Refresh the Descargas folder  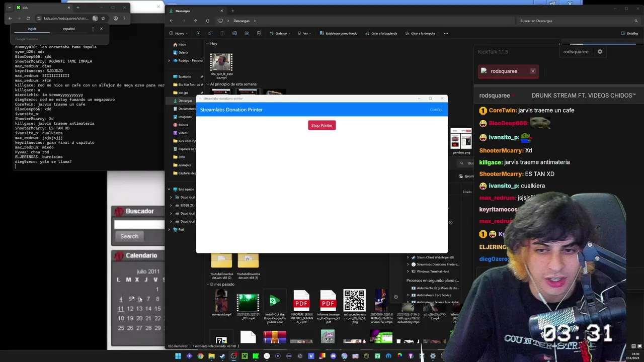207,21
